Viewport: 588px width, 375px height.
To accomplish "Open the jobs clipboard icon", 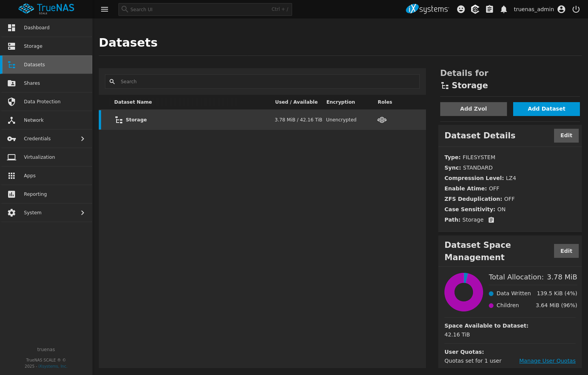I will pyautogui.click(x=489, y=9).
